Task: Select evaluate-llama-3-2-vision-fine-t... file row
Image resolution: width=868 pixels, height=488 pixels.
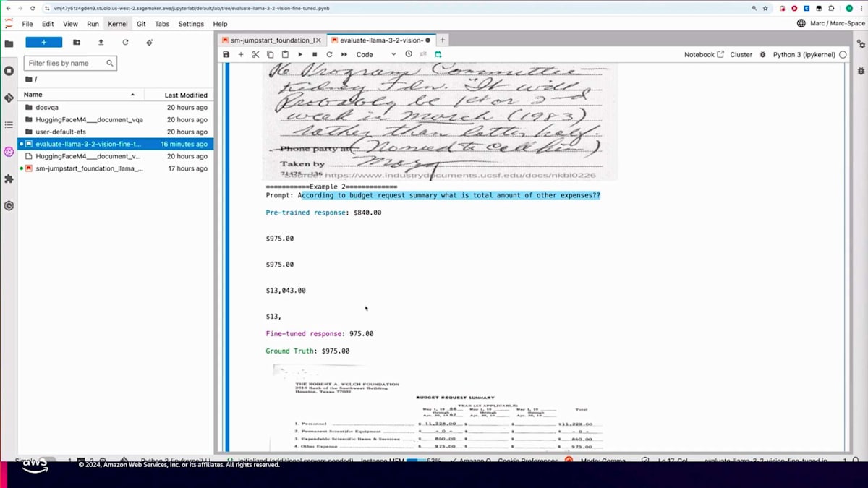Action: pyautogui.click(x=116, y=144)
